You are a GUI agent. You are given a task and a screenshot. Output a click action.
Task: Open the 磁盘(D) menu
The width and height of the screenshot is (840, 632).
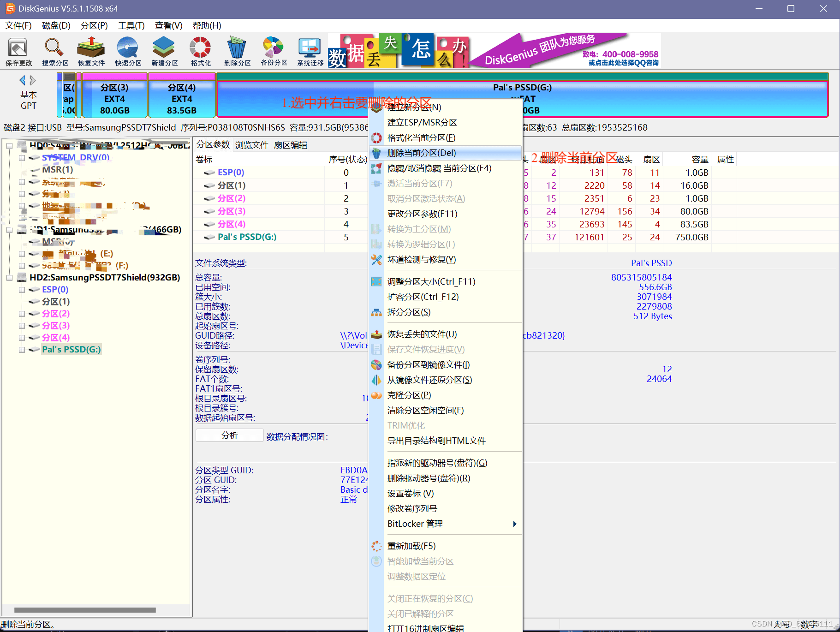(x=56, y=25)
